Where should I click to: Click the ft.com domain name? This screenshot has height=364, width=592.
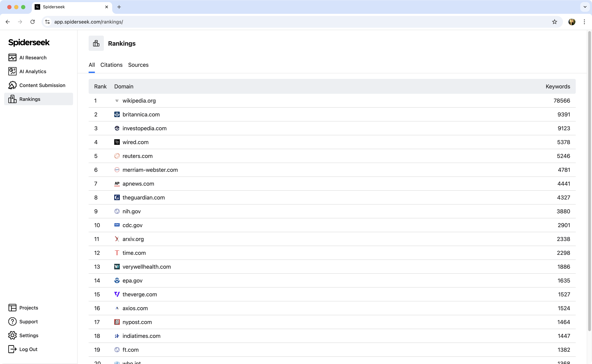click(x=131, y=350)
